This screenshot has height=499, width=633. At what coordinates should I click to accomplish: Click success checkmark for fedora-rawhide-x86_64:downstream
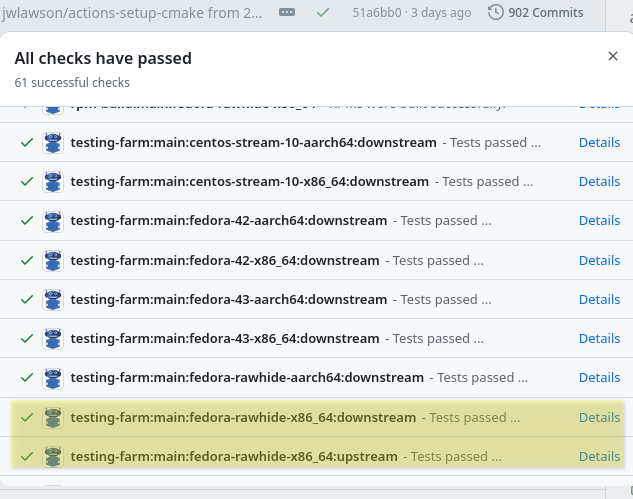coord(27,417)
